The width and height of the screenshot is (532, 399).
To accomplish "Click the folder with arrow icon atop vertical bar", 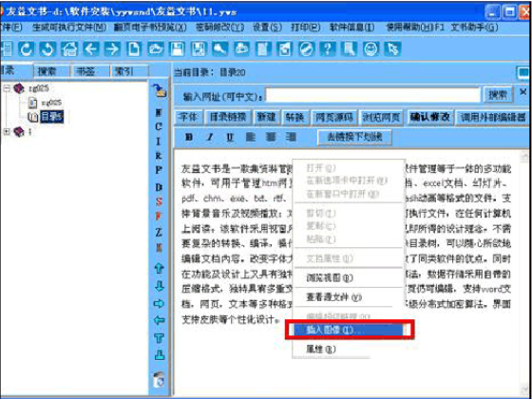I will (159, 90).
